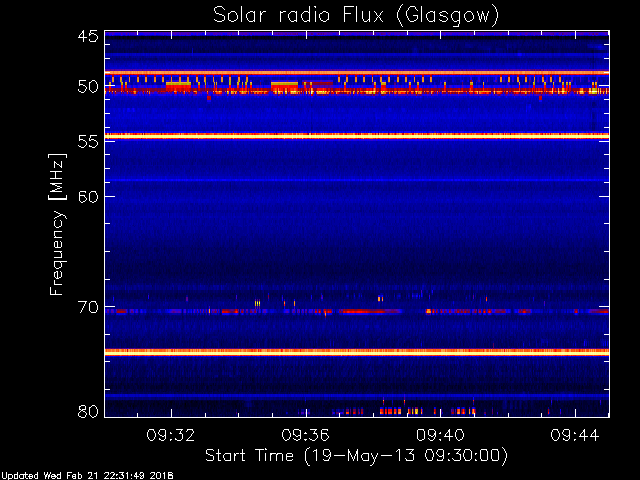Click the 09:36 time tick label
Viewport: 640px width, 480px height.
click(x=305, y=435)
